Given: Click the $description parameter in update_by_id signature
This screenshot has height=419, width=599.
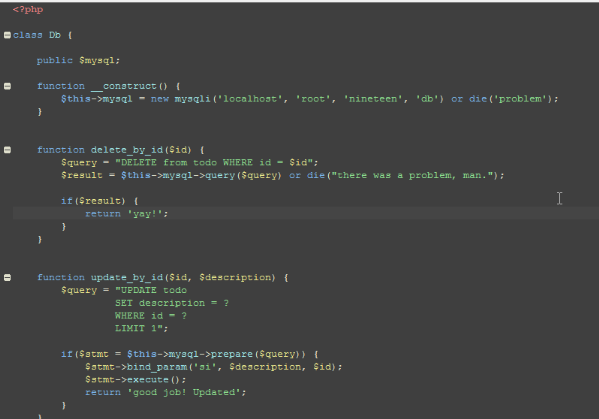Looking at the screenshot, I should 235,278.
